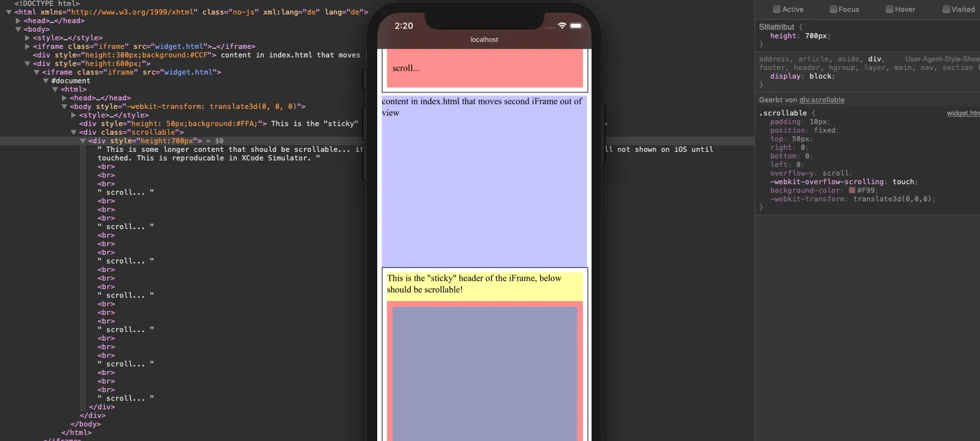Expand the head element directly under root html
980x441 pixels.
click(18, 20)
